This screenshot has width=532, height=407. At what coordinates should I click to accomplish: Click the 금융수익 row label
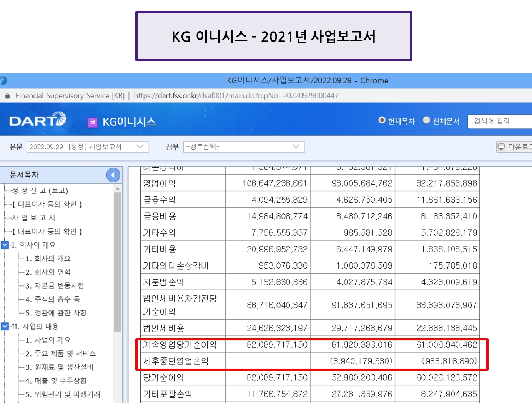[159, 200]
